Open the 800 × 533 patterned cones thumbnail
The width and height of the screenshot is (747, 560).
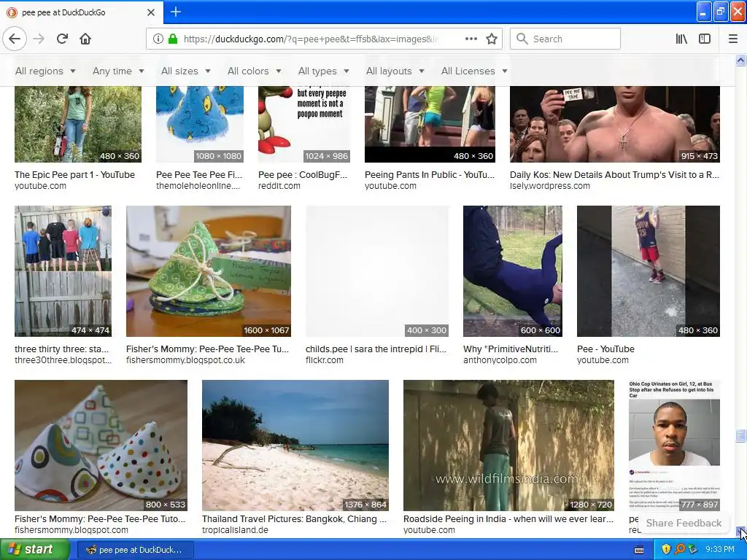tap(101, 446)
